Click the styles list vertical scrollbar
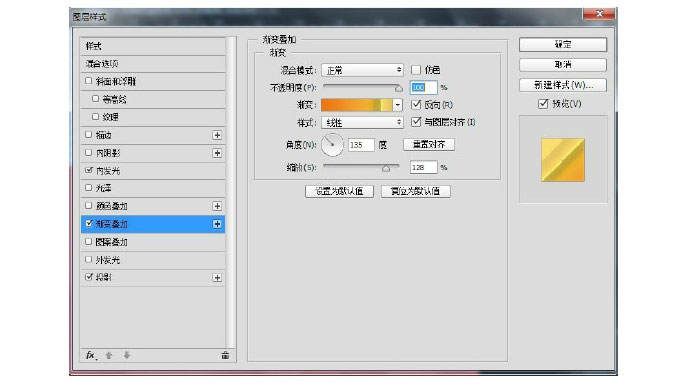The height and width of the screenshot is (384, 690). point(231,193)
